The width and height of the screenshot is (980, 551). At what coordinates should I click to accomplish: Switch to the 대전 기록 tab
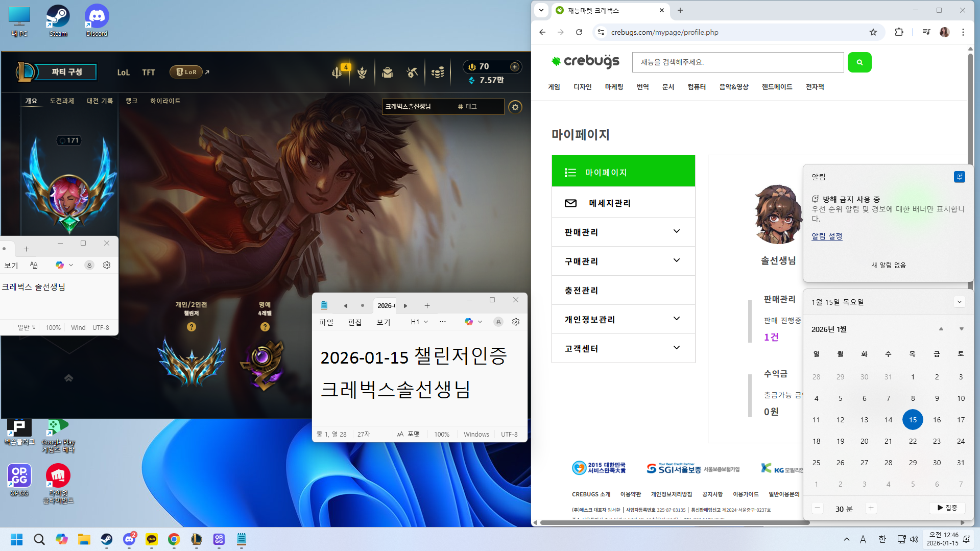click(x=100, y=101)
